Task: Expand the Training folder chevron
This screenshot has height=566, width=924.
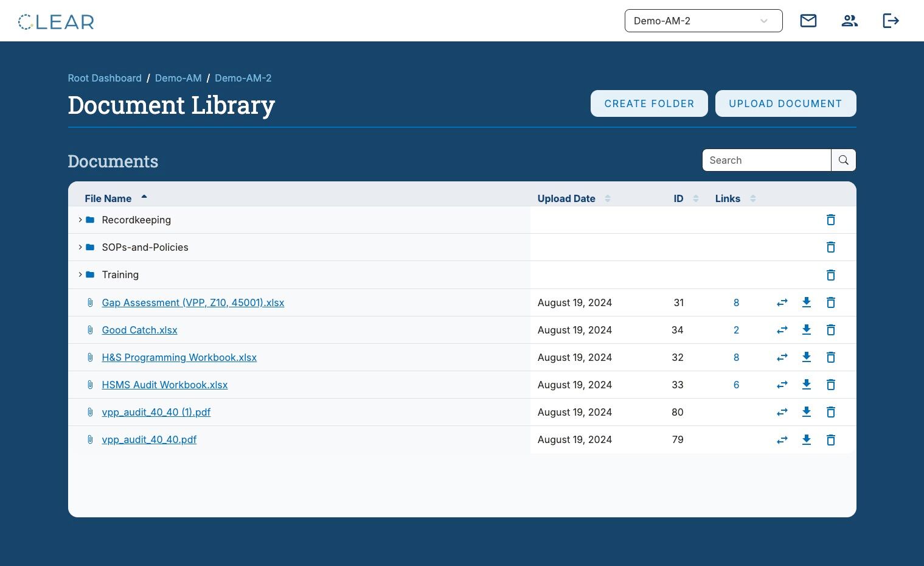Action: pos(80,274)
